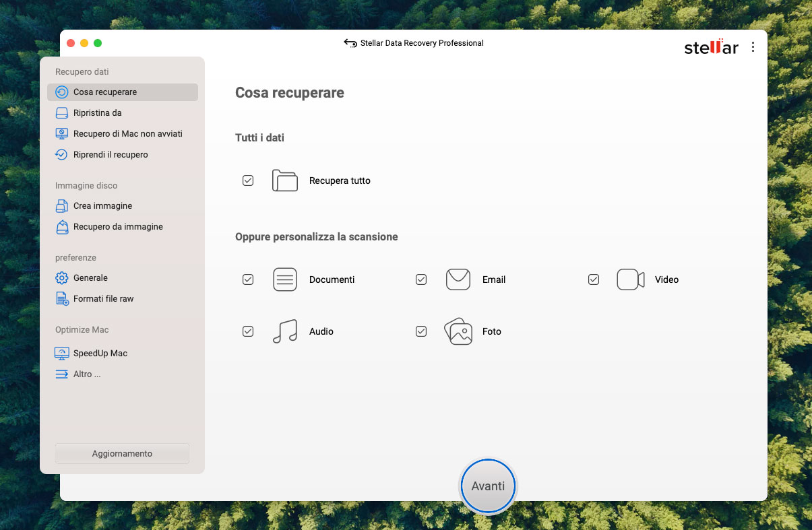Close the window with red button
812x530 pixels.
click(71, 43)
